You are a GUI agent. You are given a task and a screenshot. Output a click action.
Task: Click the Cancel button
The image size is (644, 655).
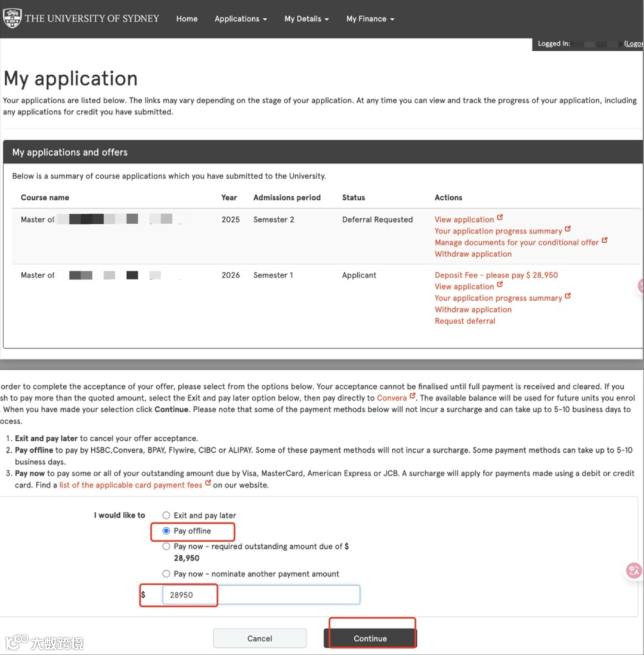click(259, 638)
